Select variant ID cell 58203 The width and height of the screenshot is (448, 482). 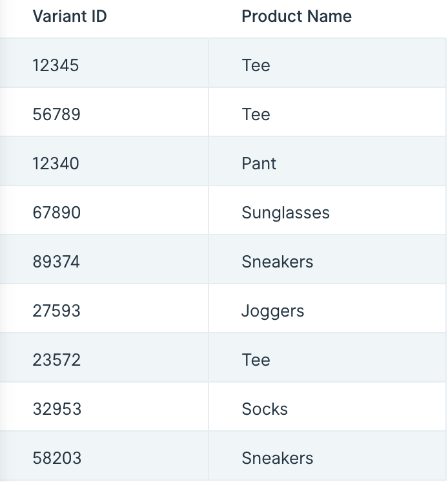pos(104,456)
